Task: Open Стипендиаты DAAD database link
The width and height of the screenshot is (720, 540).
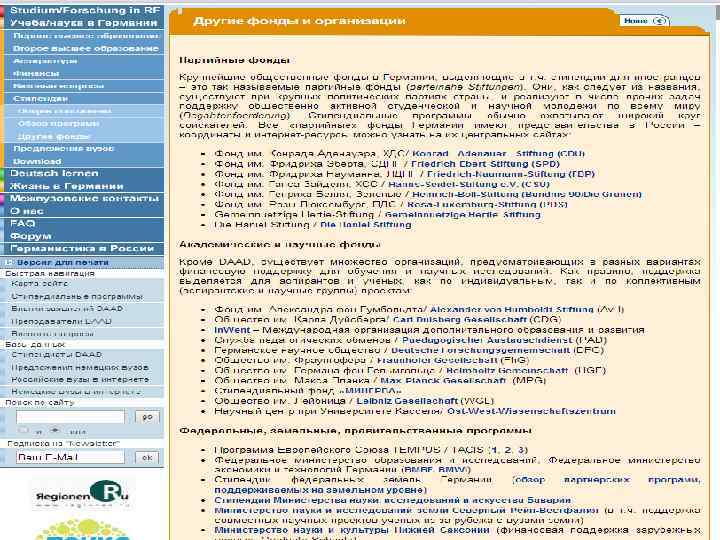Action: tap(56, 354)
